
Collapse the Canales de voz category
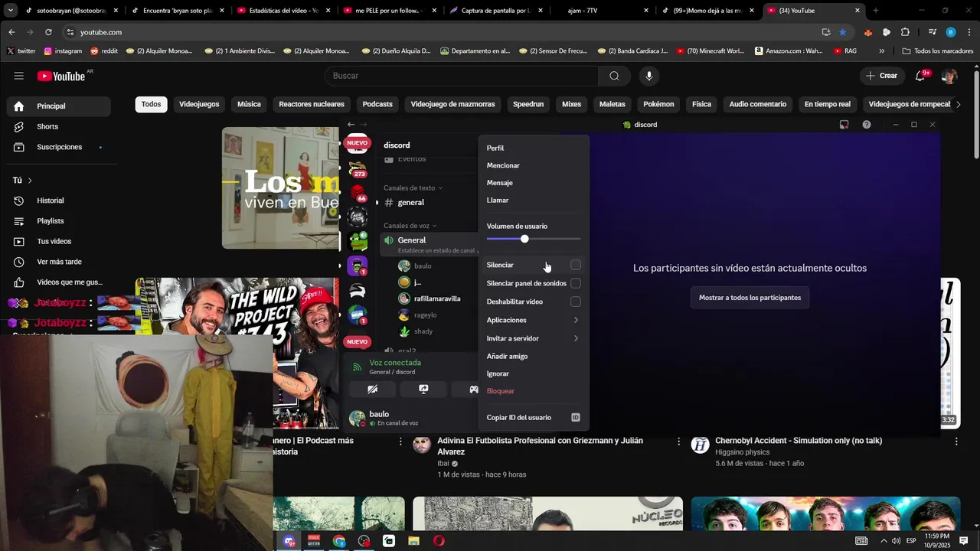pos(410,226)
